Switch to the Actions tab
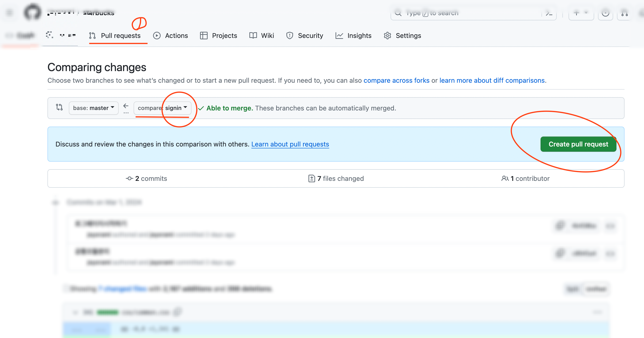Screen dimensions: 644x338 point(171,36)
